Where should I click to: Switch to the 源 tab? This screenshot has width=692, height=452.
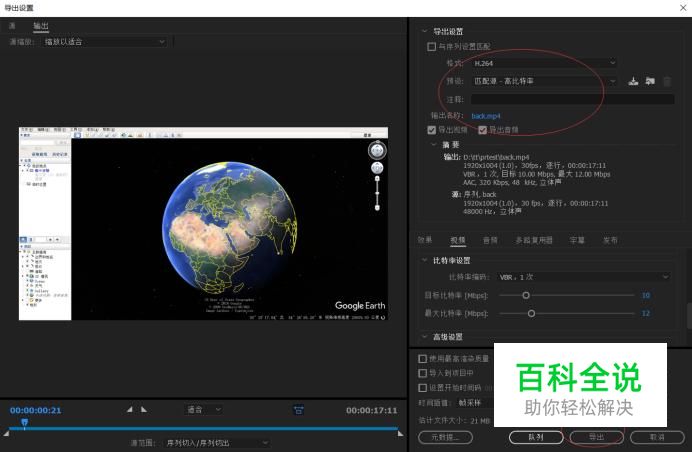[12, 26]
